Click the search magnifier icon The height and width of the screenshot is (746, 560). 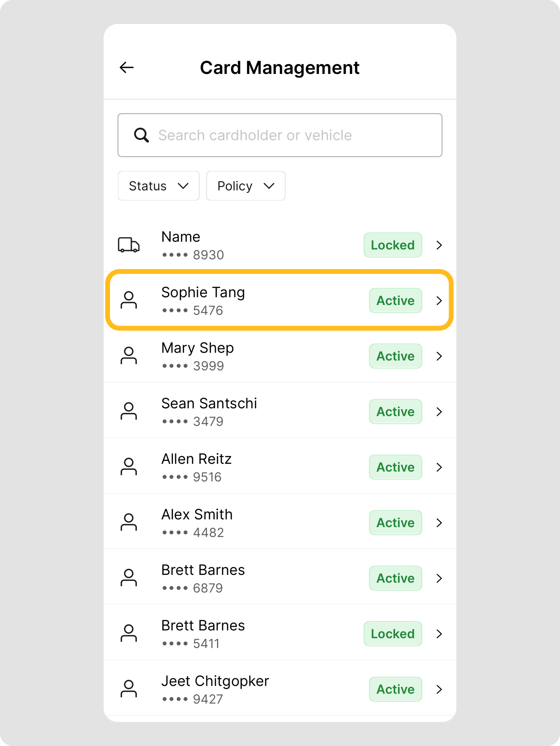[141, 135]
